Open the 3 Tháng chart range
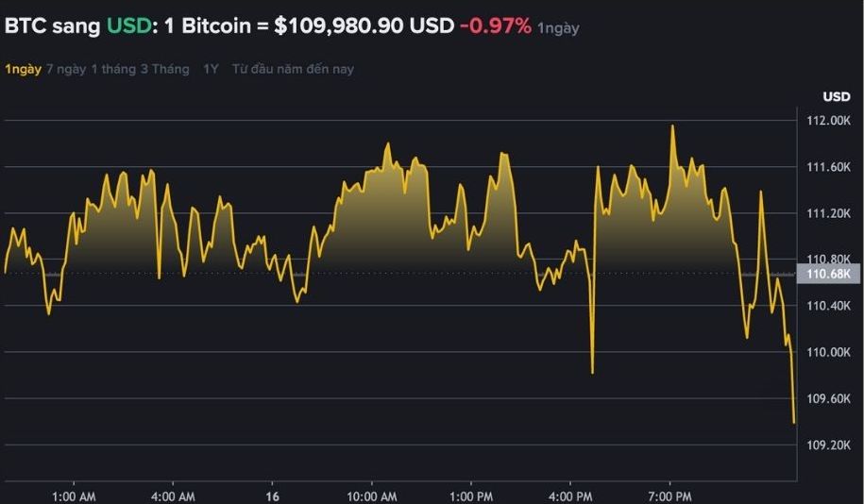The width and height of the screenshot is (864, 504). [x=164, y=69]
